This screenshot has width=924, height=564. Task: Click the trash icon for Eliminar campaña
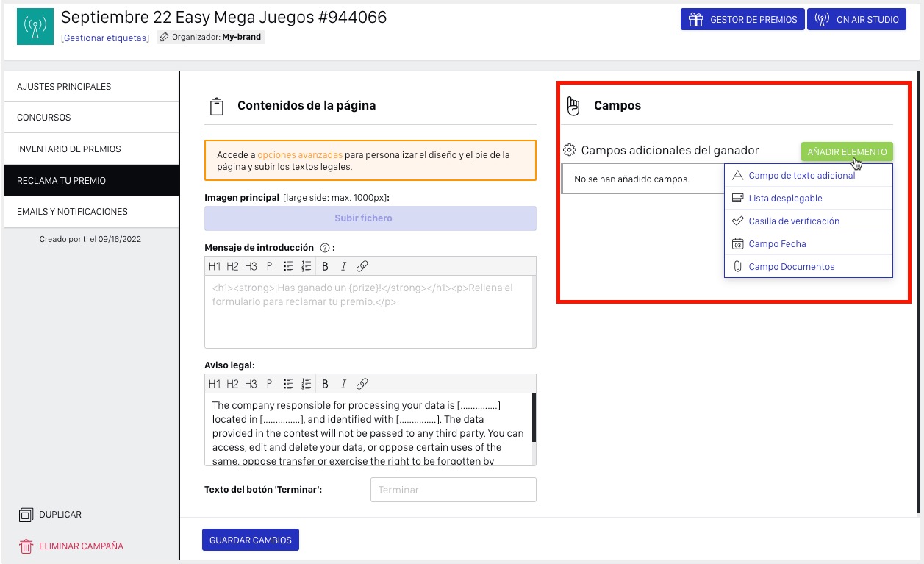26,546
